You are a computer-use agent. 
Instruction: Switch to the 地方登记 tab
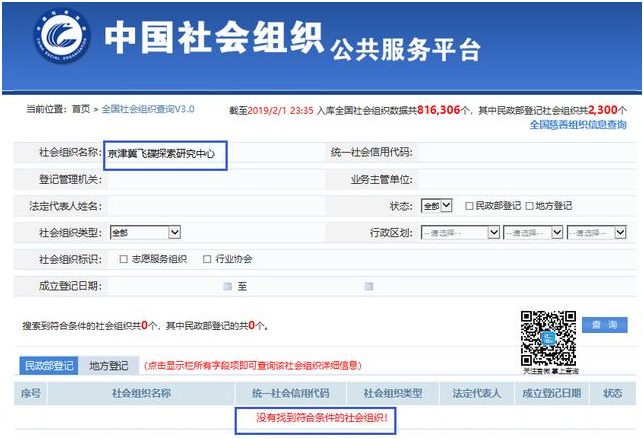pyautogui.click(x=109, y=365)
